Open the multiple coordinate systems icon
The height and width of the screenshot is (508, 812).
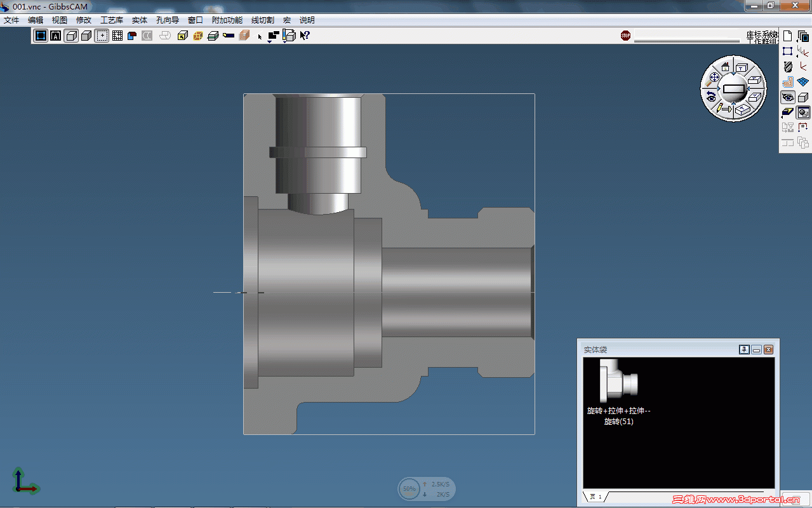[x=803, y=51]
